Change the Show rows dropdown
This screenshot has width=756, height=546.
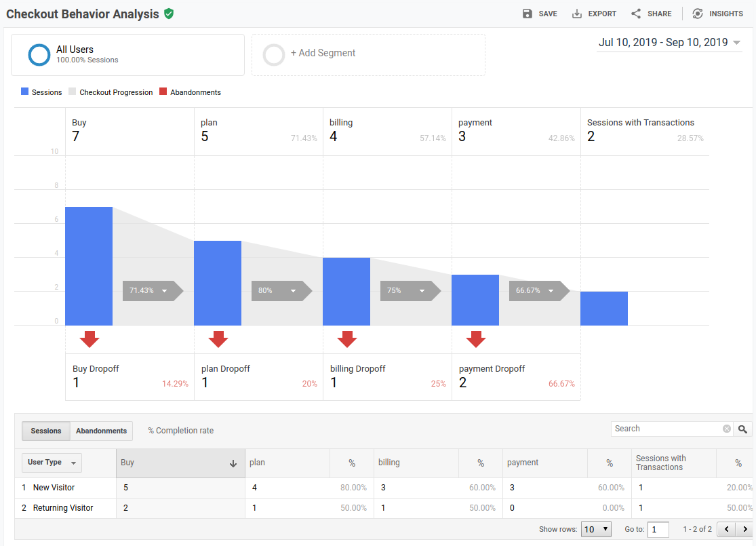pyautogui.click(x=597, y=529)
